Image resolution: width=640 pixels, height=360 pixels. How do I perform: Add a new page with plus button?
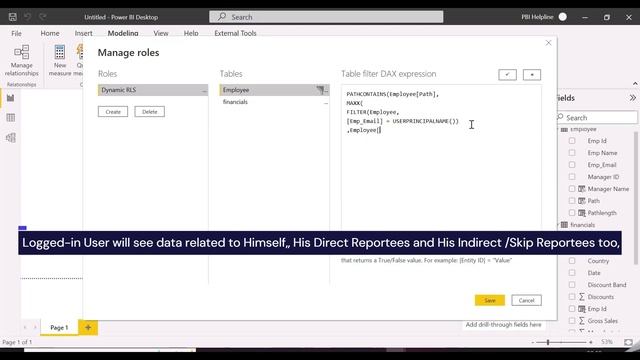[x=88, y=327]
